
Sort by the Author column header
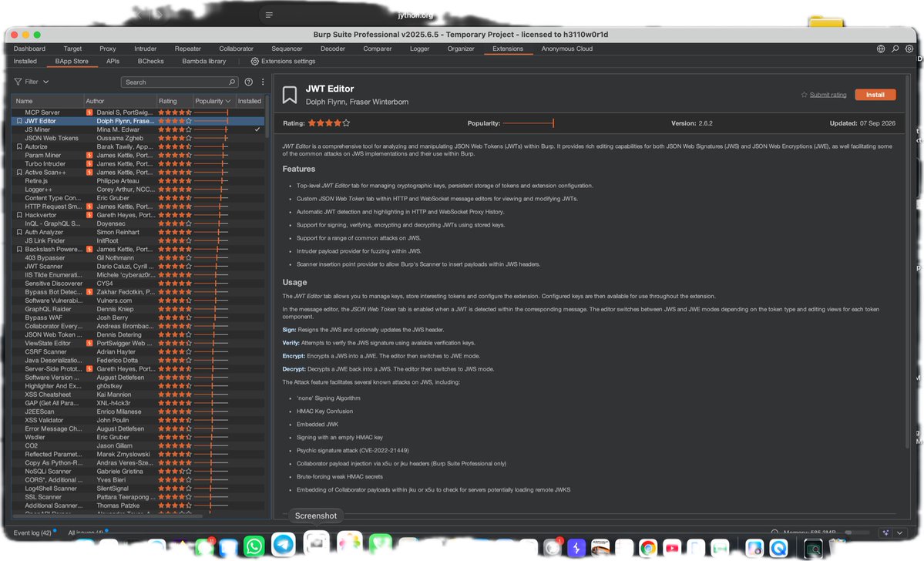coord(119,102)
